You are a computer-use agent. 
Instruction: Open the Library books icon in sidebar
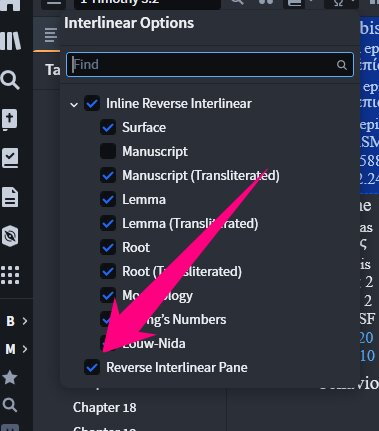pyautogui.click(x=10, y=41)
